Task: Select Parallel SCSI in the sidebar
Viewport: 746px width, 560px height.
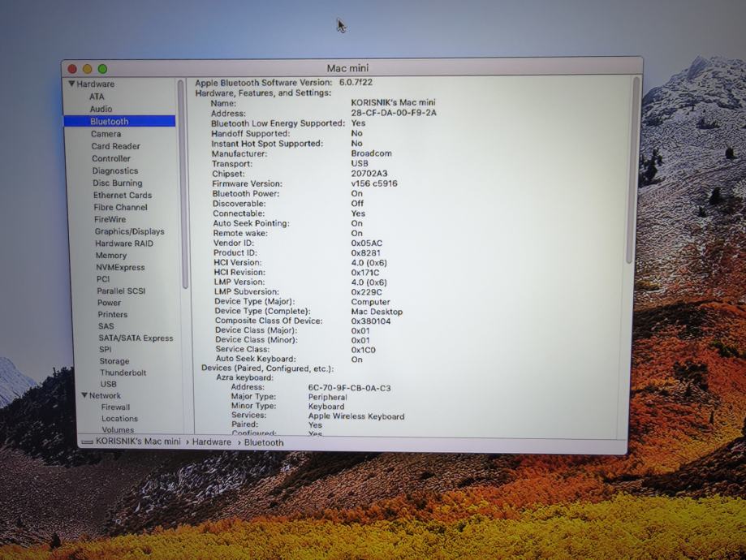Action: (121, 291)
